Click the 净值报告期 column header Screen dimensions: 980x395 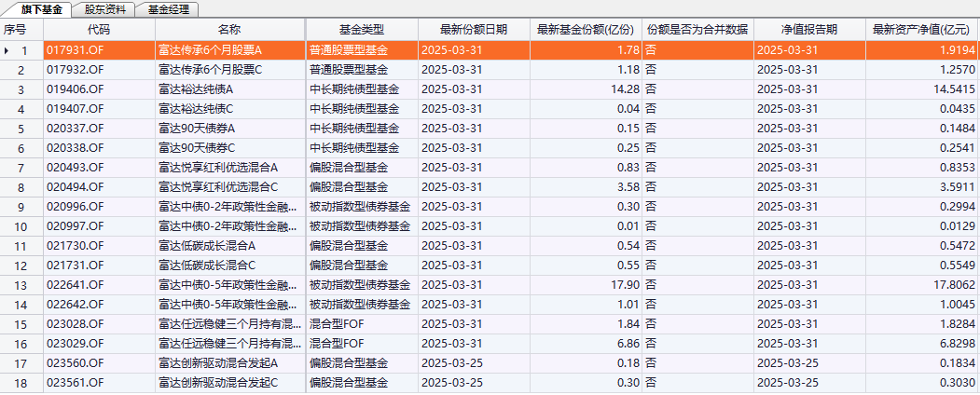pos(809,30)
